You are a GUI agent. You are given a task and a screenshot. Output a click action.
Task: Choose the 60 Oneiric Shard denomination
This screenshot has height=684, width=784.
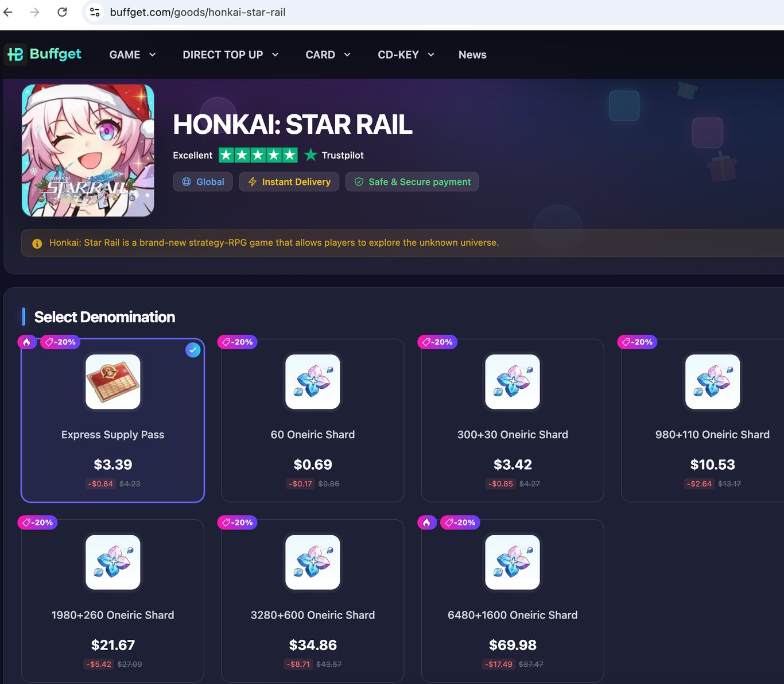313,420
